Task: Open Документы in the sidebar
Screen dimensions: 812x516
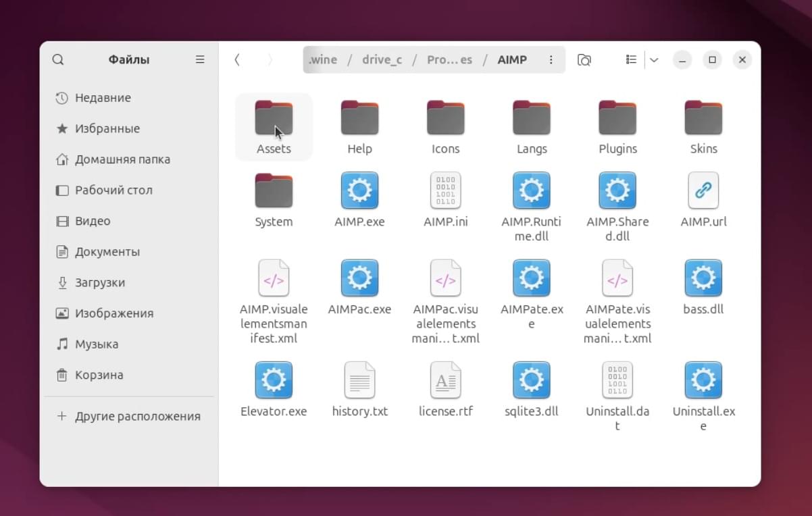Action: click(129, 252)
